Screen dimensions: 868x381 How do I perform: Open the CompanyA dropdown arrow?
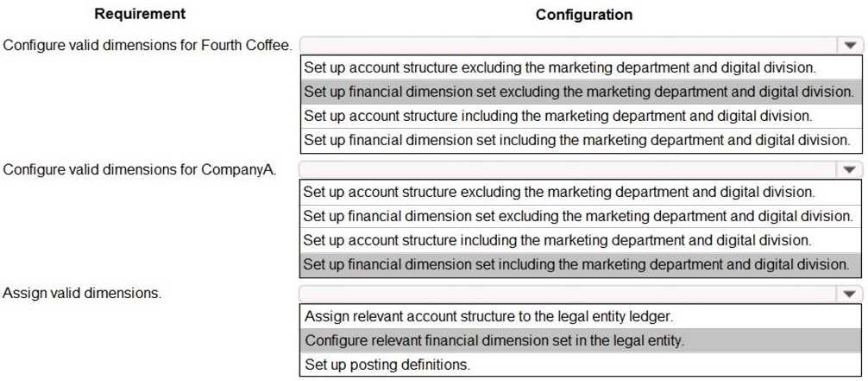pyautogui.click(x=850, y=169)
